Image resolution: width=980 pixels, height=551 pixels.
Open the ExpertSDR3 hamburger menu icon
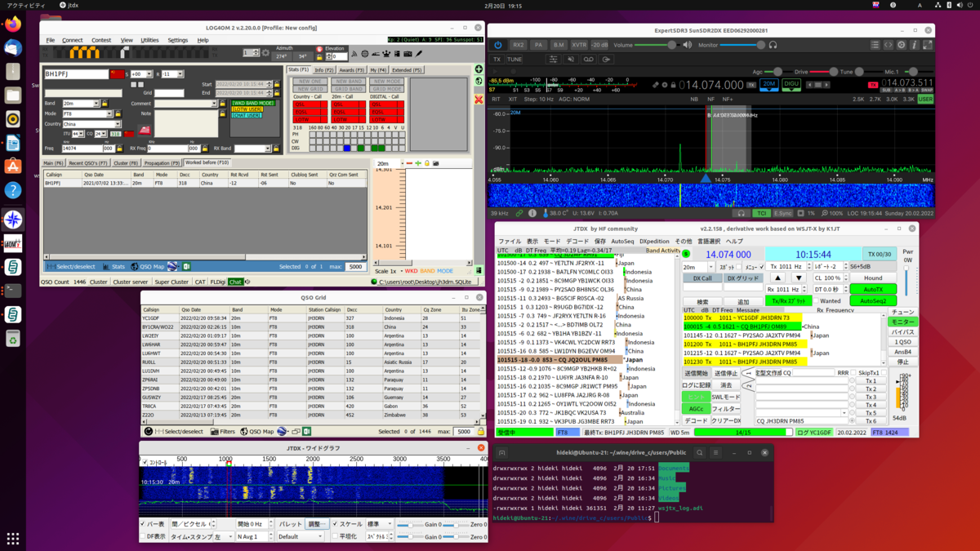(875, 46)
